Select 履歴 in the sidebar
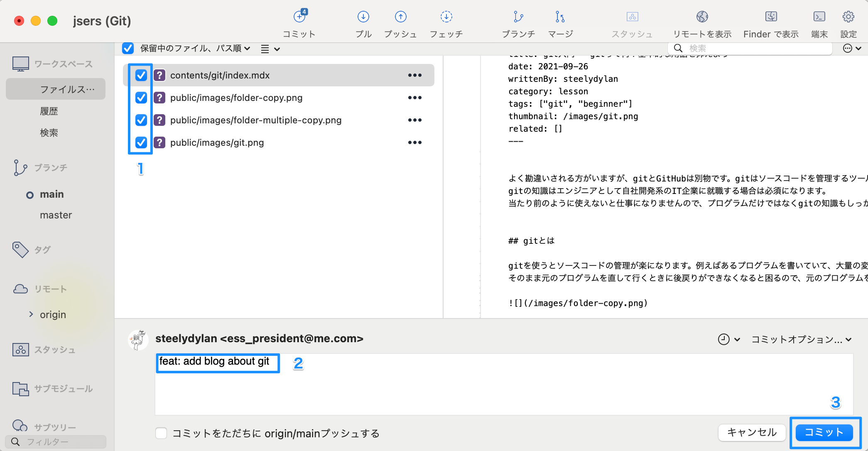 49,111
